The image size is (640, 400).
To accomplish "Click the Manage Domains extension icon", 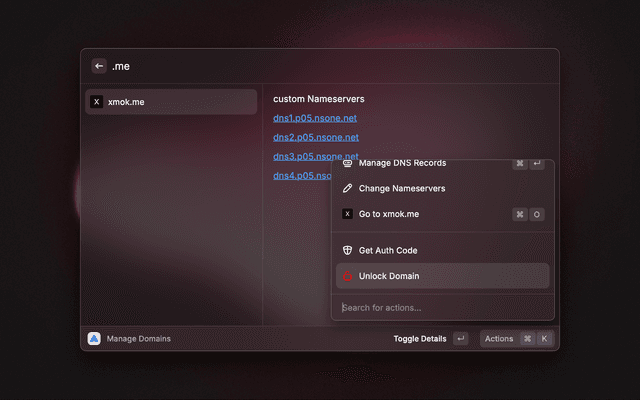I will (x=94, y=339).
